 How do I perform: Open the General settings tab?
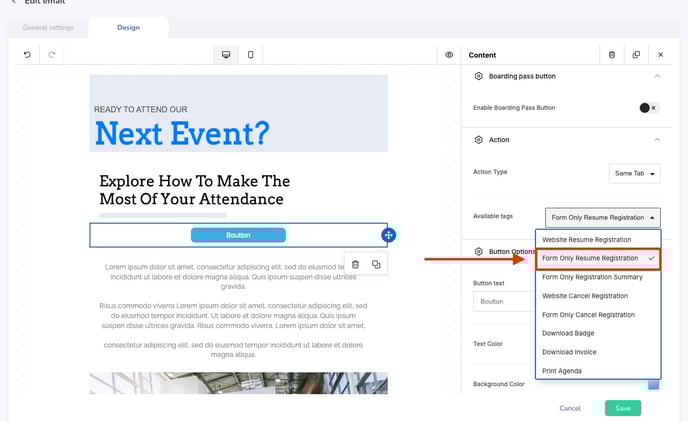click(x=49, y=28)
